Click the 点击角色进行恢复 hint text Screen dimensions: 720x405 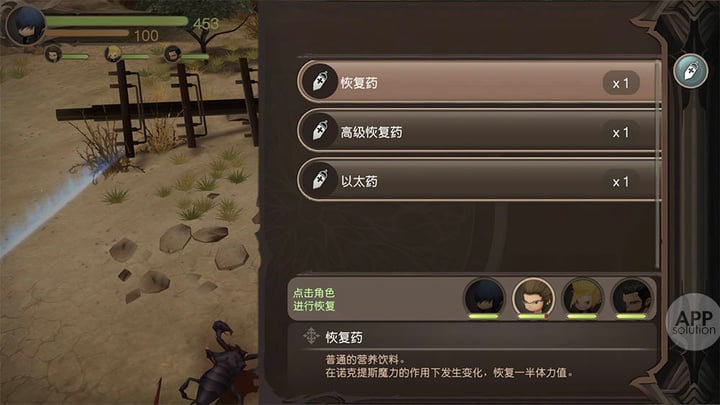coord(314,299)
